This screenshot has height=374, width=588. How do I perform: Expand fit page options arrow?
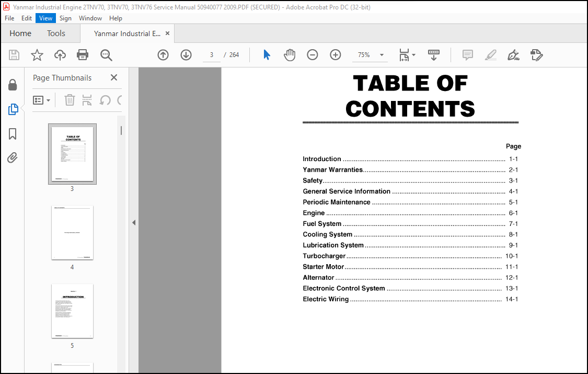tap(413, 55)
